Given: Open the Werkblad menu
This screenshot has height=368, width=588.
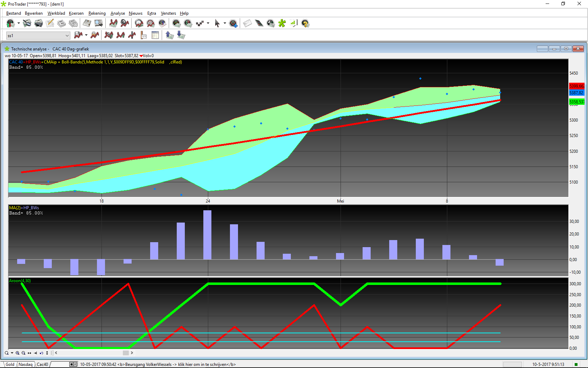Looking at the screenshot, I should (56, 13).
